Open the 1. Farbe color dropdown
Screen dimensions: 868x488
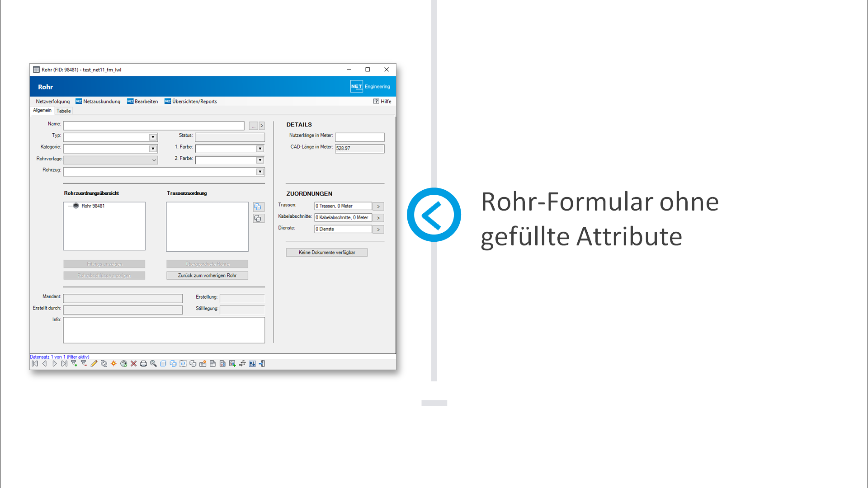(x=260, y=149)
